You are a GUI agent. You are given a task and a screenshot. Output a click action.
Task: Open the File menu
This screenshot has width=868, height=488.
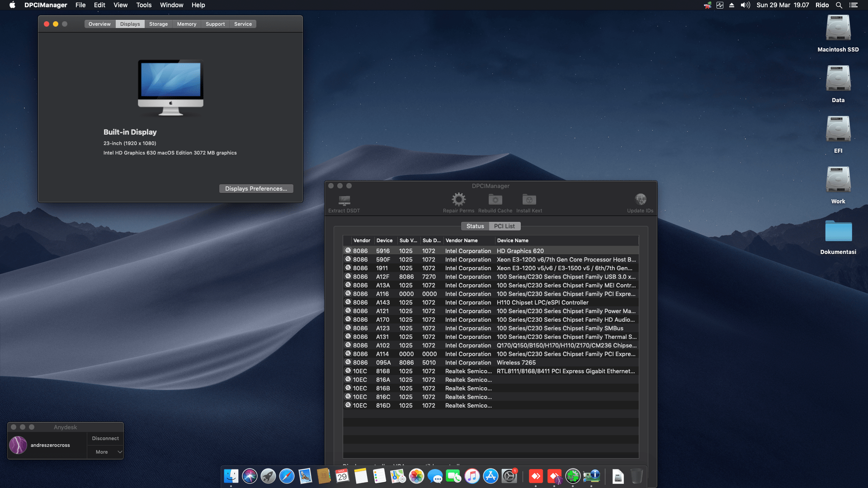[80, 5]
